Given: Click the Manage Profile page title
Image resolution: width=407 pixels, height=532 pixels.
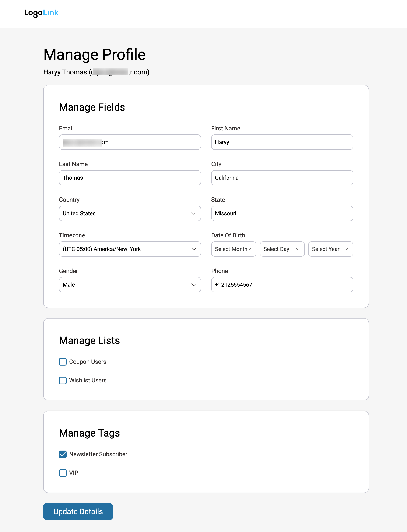Looking at the screenshot, I should 94,54.
